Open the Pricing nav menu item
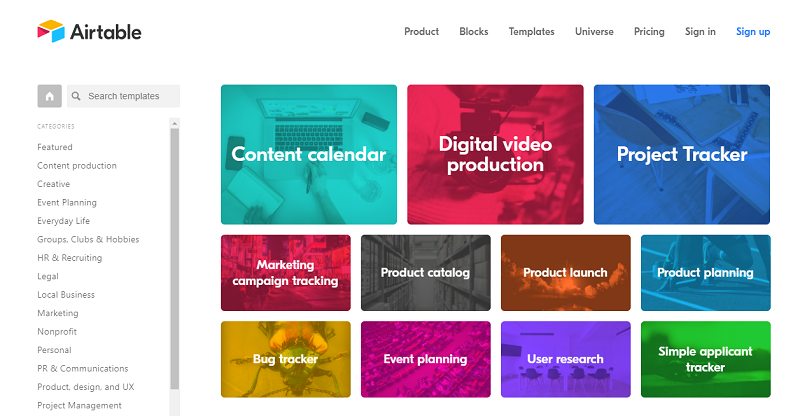The width and height of the screenshot is (800, 416). 649,32
